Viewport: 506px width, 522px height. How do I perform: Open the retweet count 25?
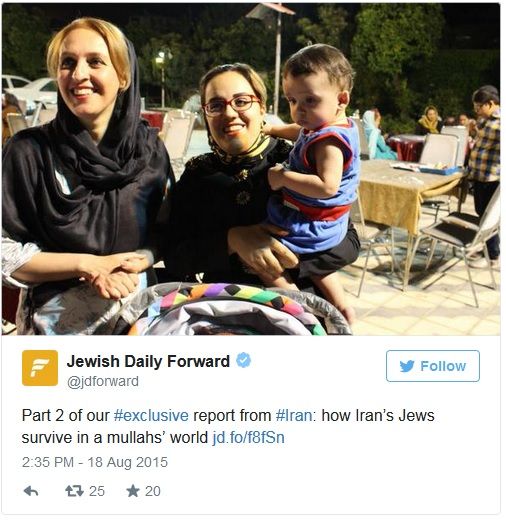coord(97,491)
